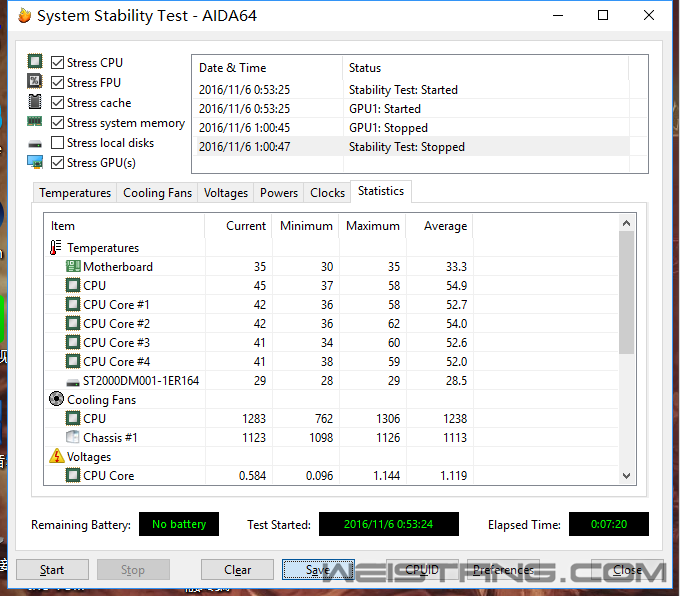Image resolution: width=680 pixels, height=596 pixels.
Task: Click the statistics list scroll down arrow
Action: 626,475
